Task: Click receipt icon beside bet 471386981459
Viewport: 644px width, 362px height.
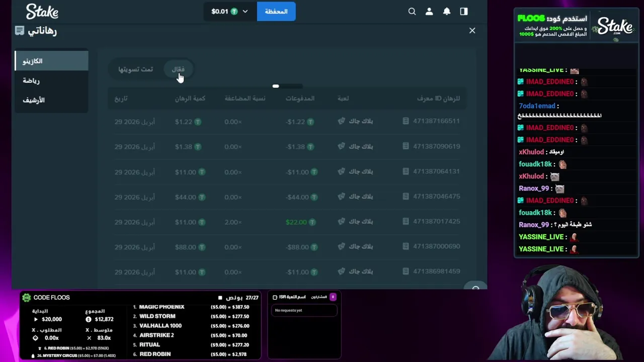Action: pos(406,271)
